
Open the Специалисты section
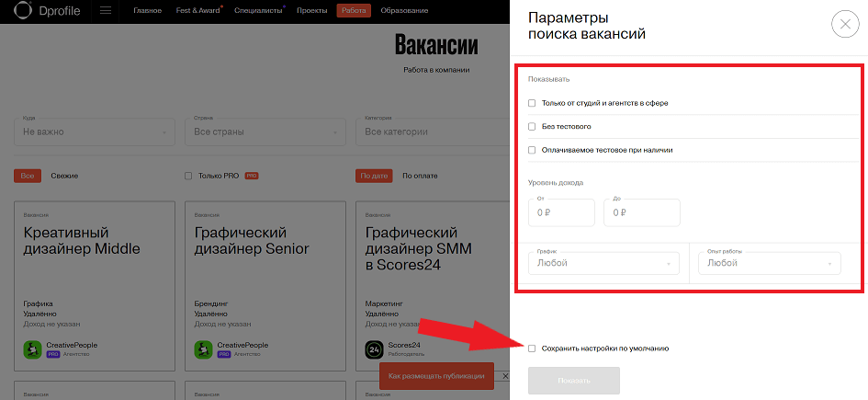[x=258, y=10]
